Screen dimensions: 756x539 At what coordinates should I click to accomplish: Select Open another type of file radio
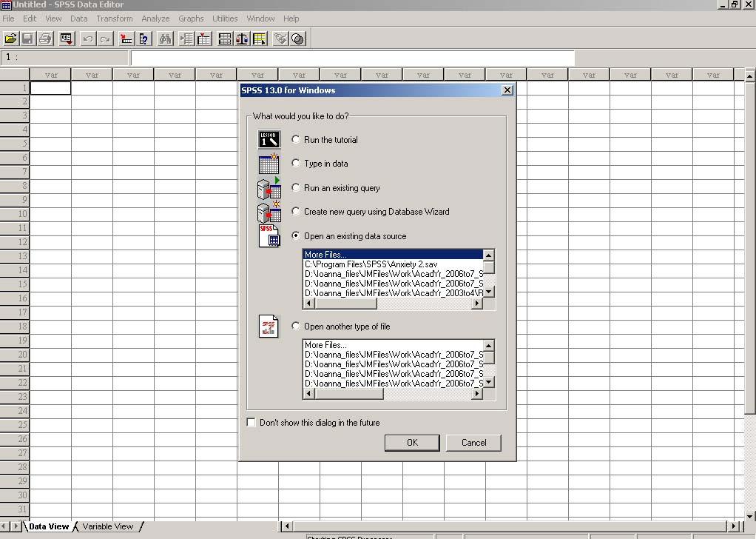[x=296, y=326]
